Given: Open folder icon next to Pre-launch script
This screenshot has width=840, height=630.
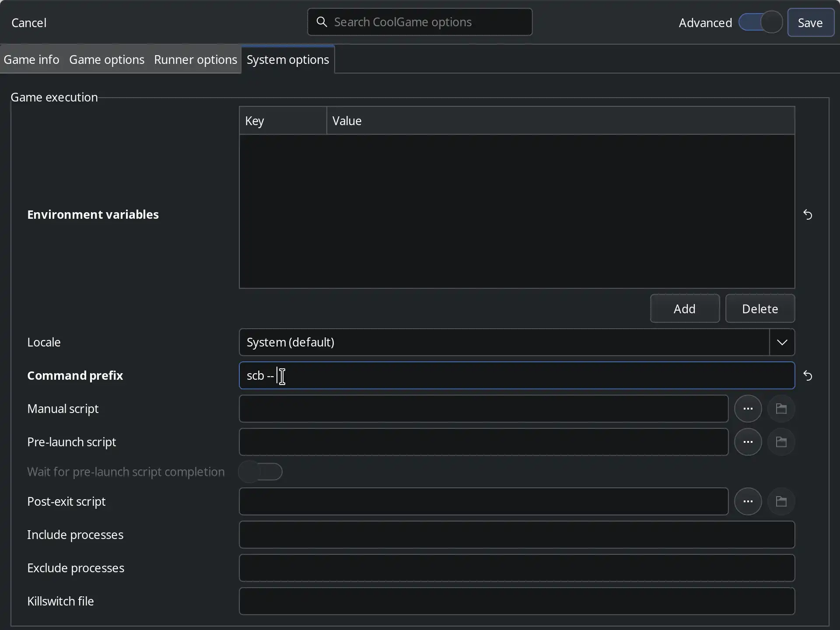Looking at the screenshot, I should tap(781, 442).
